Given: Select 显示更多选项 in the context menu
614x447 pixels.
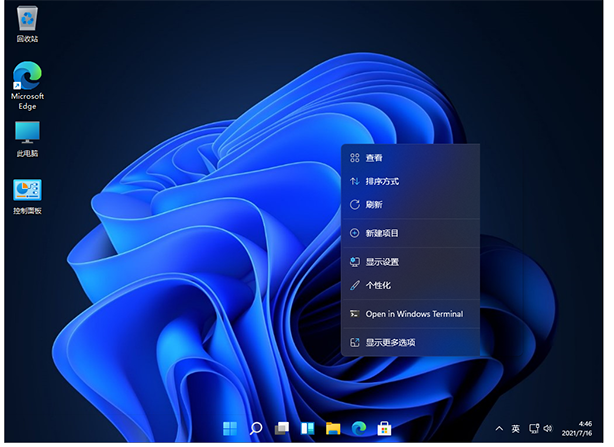Looking at the screenshot, I should (390, 342).
